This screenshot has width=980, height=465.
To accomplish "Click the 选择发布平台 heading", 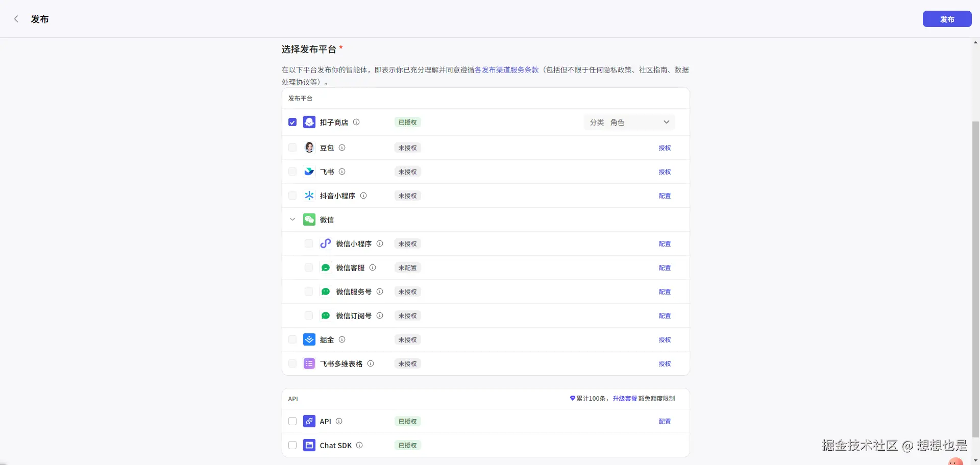I will point(309,49).
